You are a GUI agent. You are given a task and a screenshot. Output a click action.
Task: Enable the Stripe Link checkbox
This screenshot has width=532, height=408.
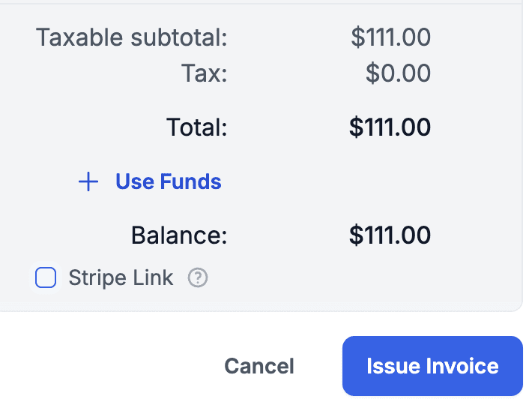[x=46, y=278]
